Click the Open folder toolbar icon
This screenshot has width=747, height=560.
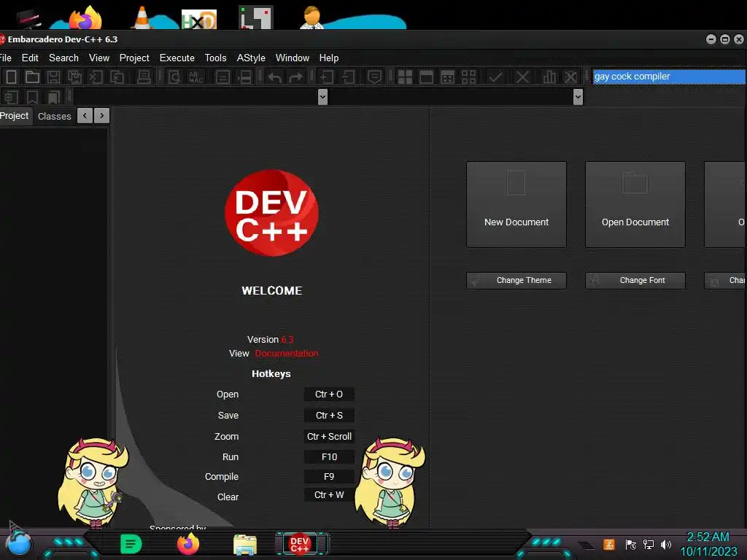(x=32, y=77)
